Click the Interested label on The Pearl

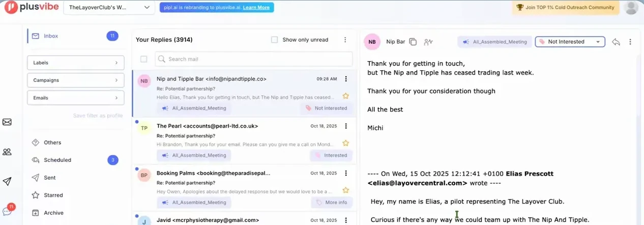point(332,155)
